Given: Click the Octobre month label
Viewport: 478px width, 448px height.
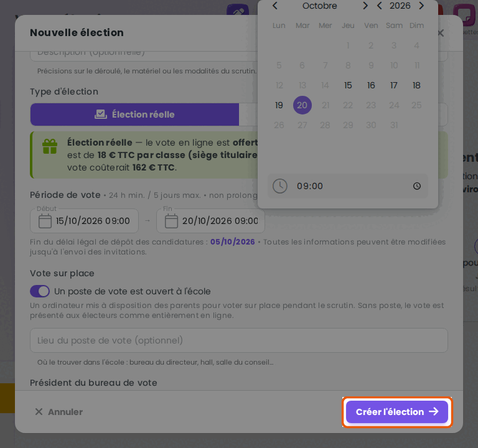Looking at the screenshot, I should [x=319, y=6].
